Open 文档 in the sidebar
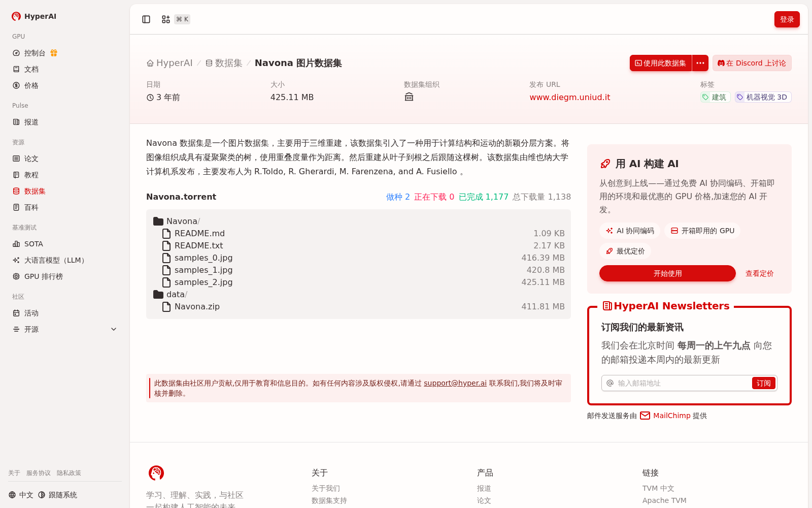The image size is (812, 508). [31, 69]
